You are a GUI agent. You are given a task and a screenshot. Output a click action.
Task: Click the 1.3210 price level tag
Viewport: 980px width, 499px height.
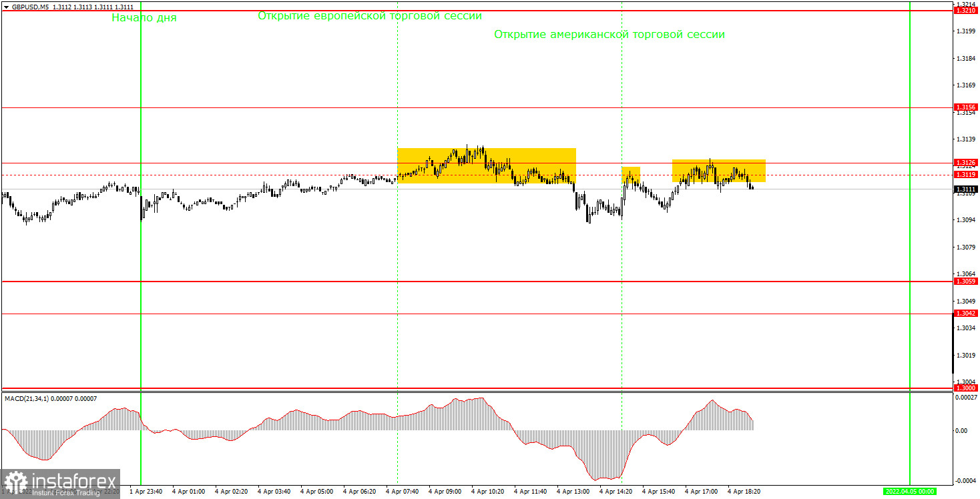(966, 11)
